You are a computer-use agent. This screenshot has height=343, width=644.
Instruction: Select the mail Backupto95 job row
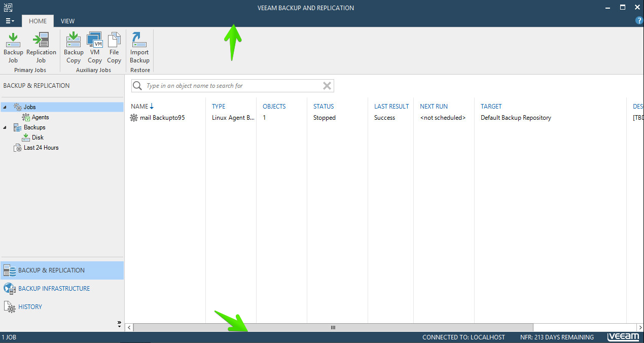(x=384, y=118)
